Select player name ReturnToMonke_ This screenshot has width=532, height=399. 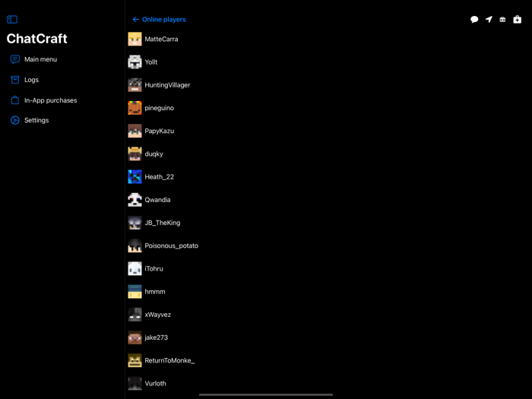point(169,360)
